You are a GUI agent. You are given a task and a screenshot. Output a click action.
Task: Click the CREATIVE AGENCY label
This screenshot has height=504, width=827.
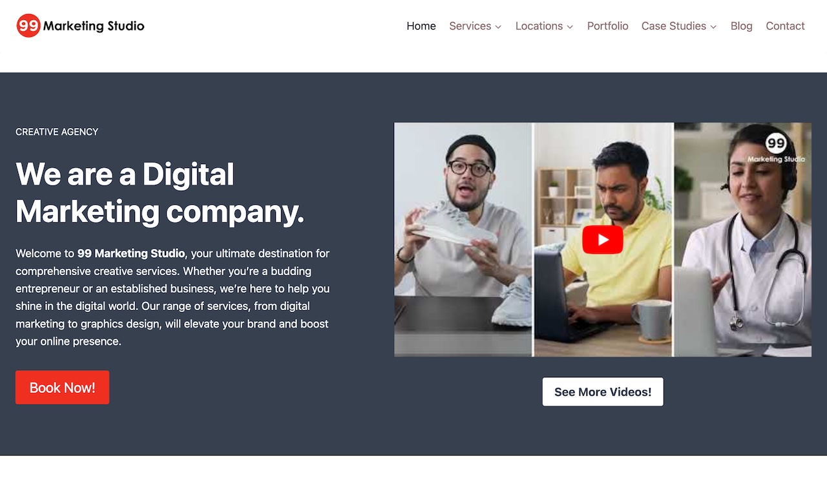57,132
